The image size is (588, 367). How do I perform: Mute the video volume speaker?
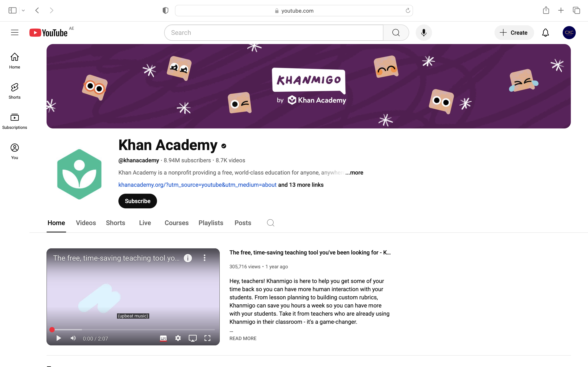73,338
